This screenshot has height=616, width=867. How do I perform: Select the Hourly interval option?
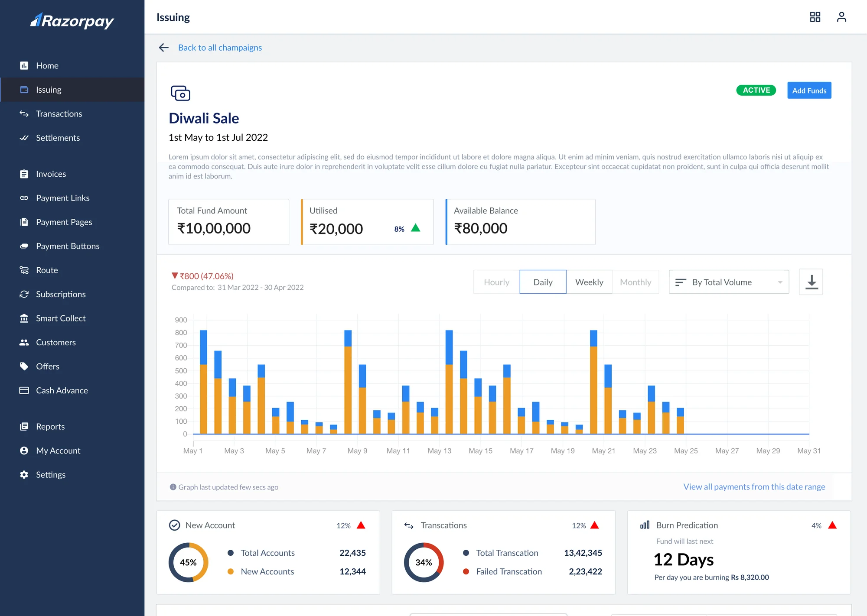tap(496, 282)
